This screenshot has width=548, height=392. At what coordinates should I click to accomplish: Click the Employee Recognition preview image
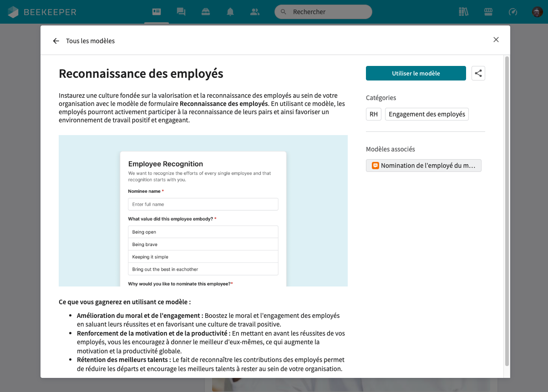(203, 211)
